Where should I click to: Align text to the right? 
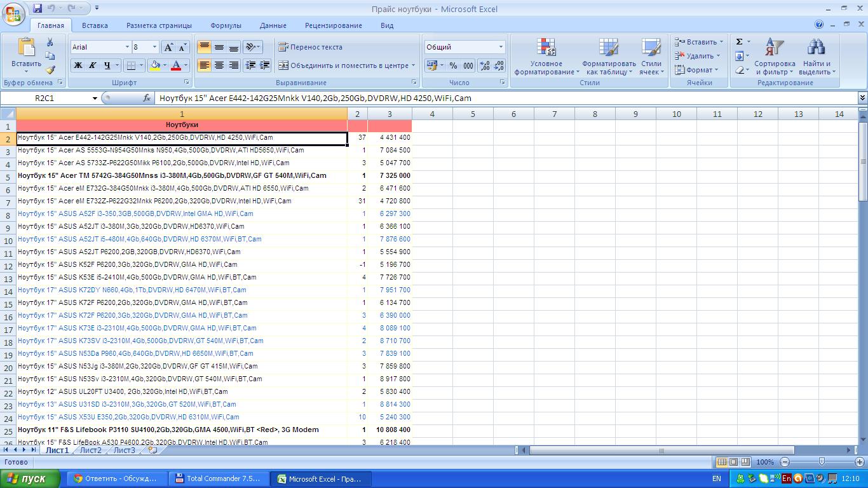234,65
